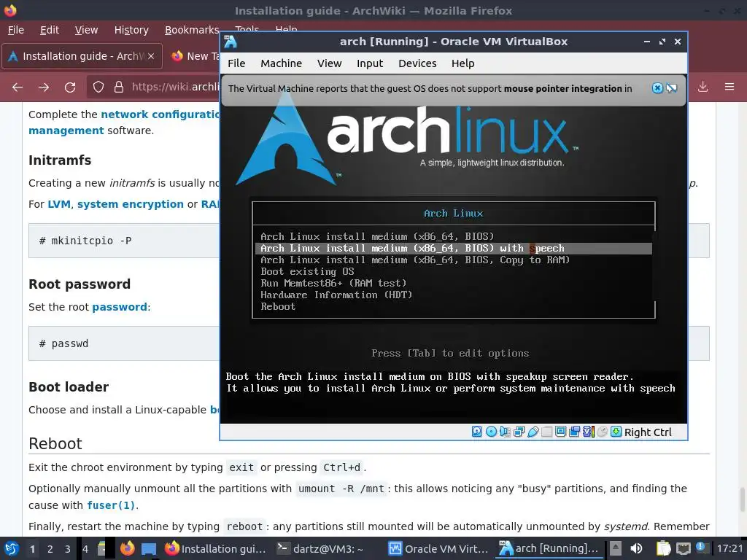Open VirtualBox Help menu

[462, 63]
